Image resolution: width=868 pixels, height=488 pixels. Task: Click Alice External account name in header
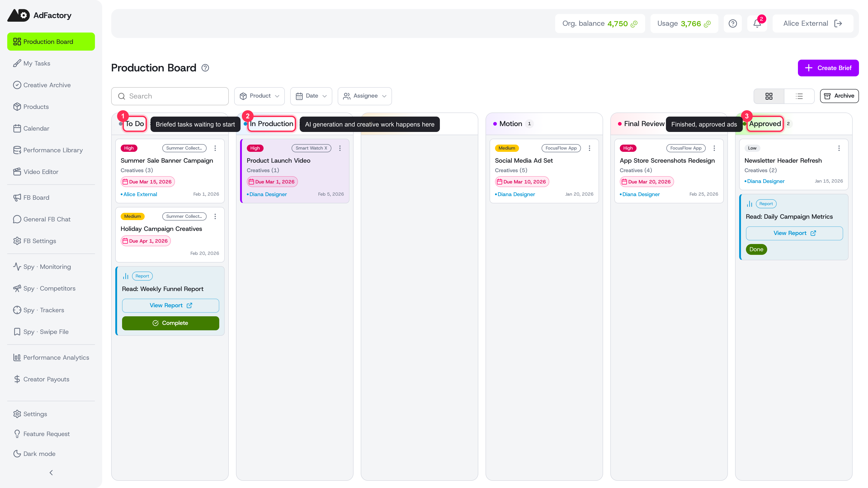[805, 23]
